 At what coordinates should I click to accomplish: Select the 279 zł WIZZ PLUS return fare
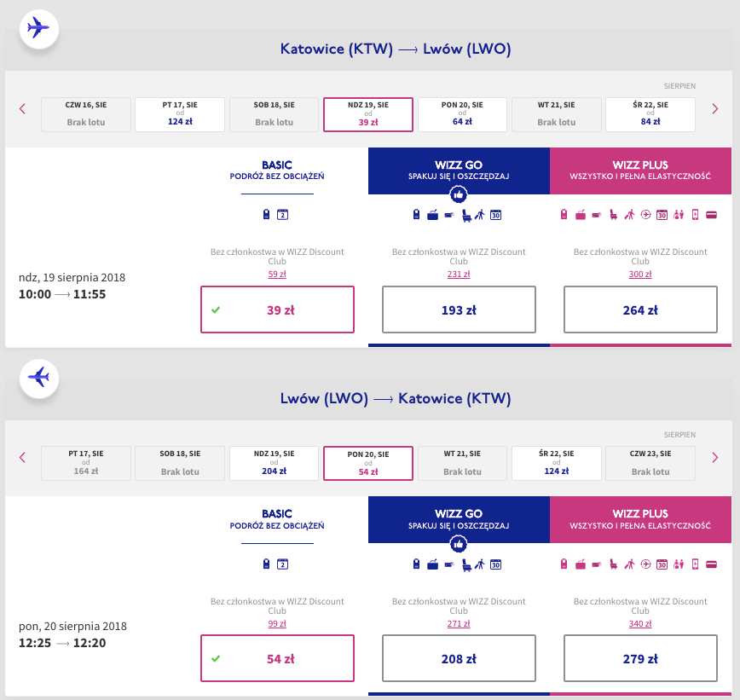pyautogui.click(x=640, y=658)
